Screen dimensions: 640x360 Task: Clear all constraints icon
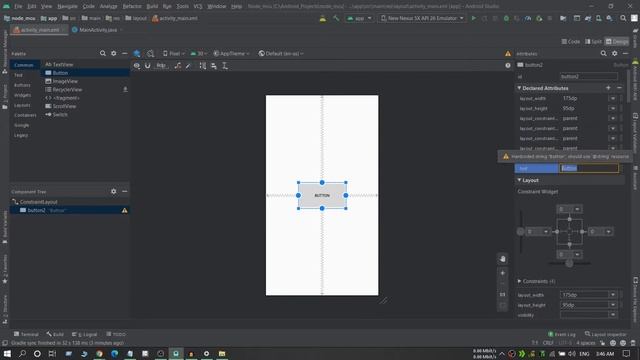point(178,66)
